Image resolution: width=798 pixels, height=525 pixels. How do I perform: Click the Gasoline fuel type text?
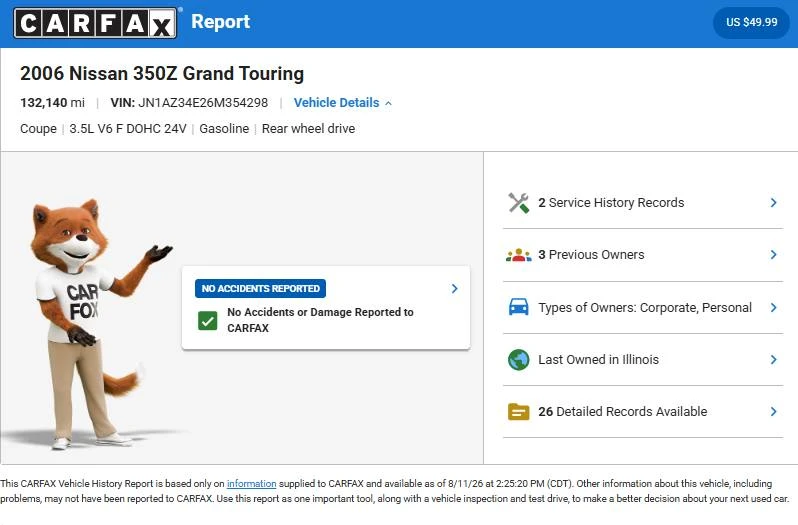pyautogui.click(x=224, y=129)
